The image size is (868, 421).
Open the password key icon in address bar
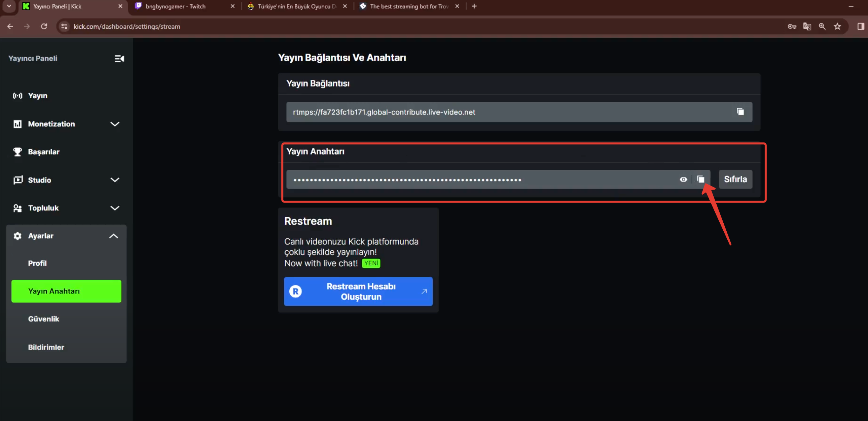coord(792,26)
